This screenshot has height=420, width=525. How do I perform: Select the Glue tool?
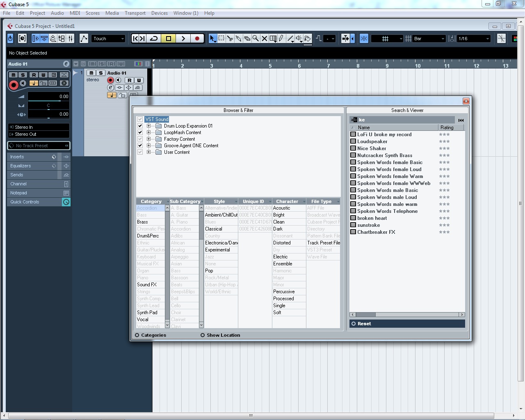(238, 39)
